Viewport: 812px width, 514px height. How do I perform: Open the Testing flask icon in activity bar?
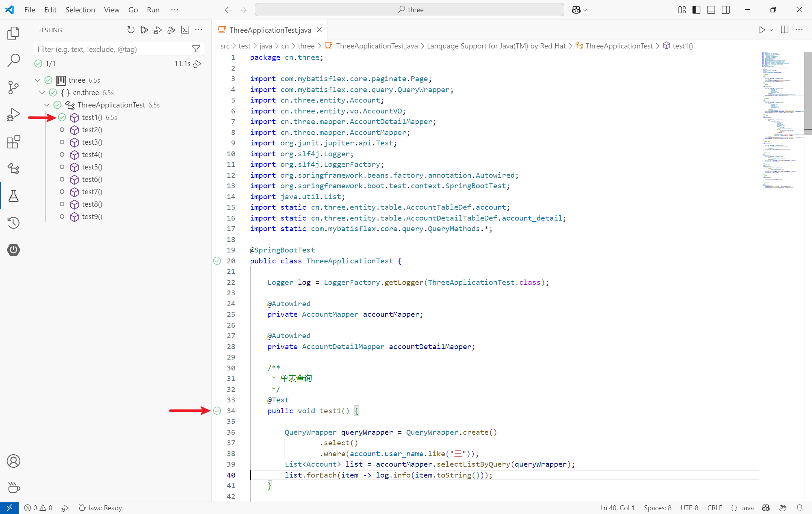click(x=14, y=196)
